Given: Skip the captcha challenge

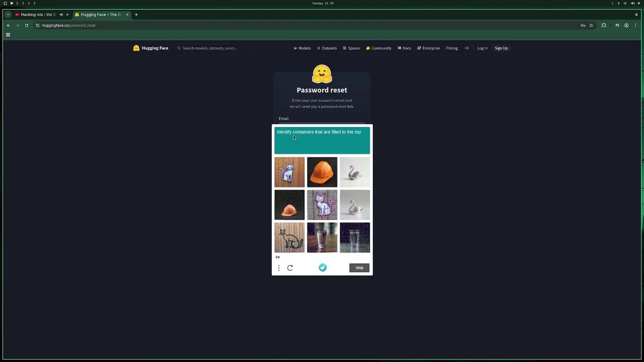Looking at the screenshot, I should pyautogui.click(x=359, y=268).
